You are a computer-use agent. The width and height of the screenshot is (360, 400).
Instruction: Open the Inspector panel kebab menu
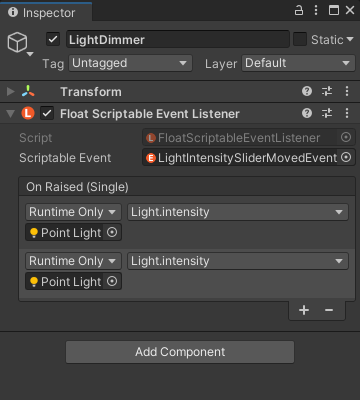click(316, 11)
